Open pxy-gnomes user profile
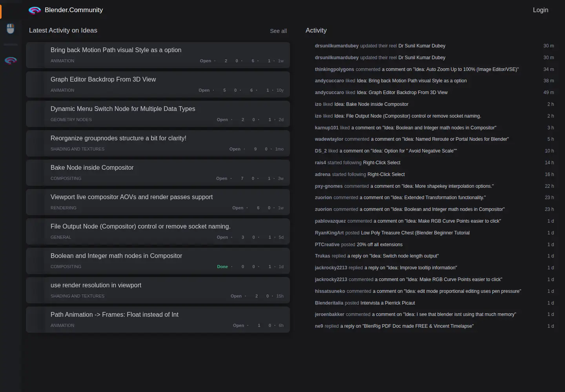 coord(328,186)
